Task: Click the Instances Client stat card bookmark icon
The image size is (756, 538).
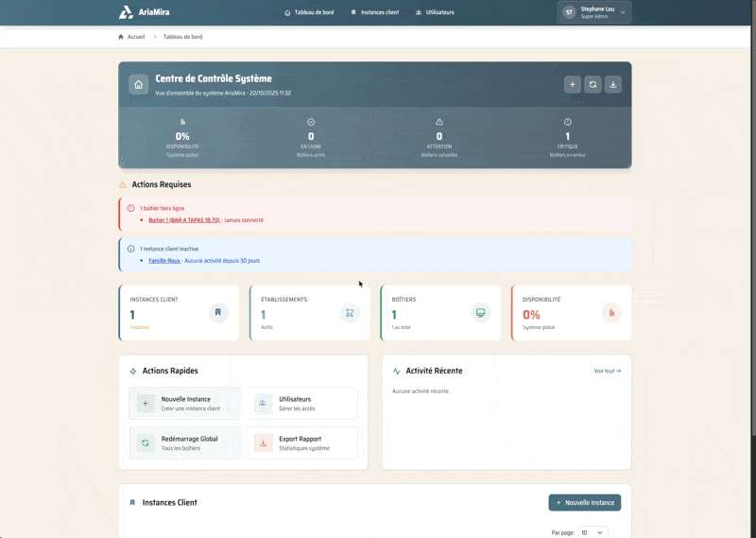Action: 218,313
